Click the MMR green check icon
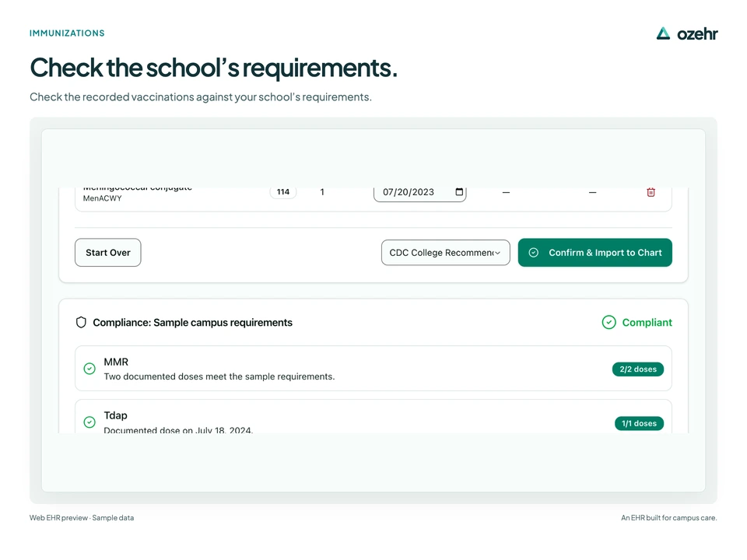This screenshot has width=747, height=560. pos(89,369)
